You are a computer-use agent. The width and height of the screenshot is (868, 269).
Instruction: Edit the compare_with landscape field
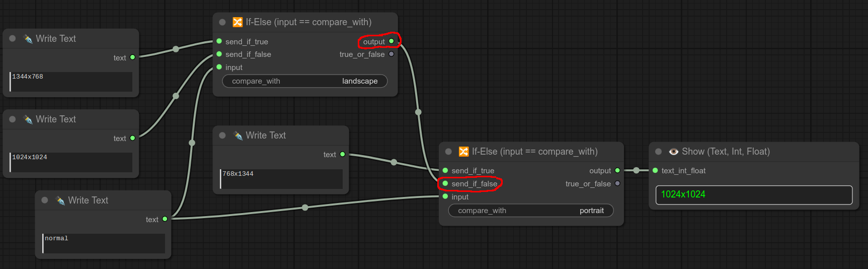coord(305,81)
